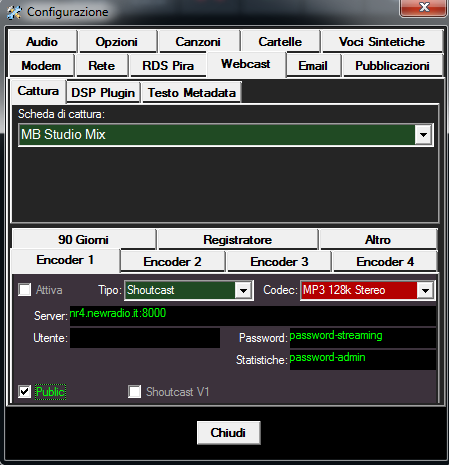Viewport: 449px width, 465px height.
Task: Click the Chiudi button
Action: (229, 433)
